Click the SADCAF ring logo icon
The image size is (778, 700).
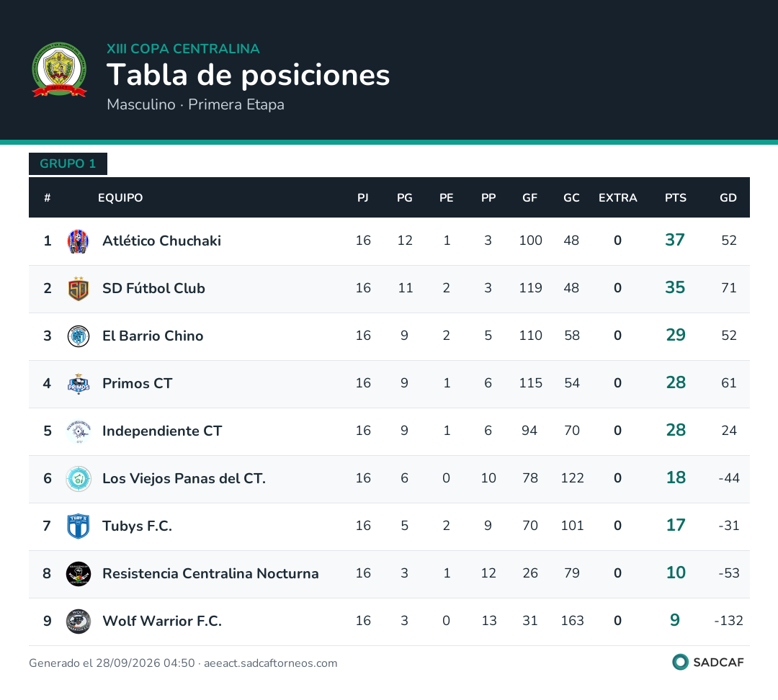pyautogui.click(x=680, y=662)
